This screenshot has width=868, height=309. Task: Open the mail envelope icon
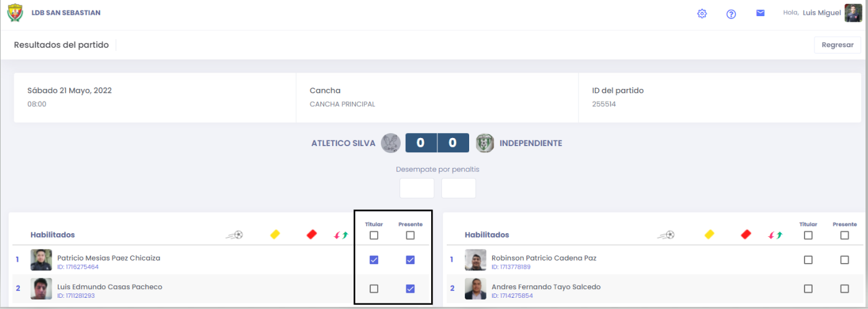click(760, 13)
